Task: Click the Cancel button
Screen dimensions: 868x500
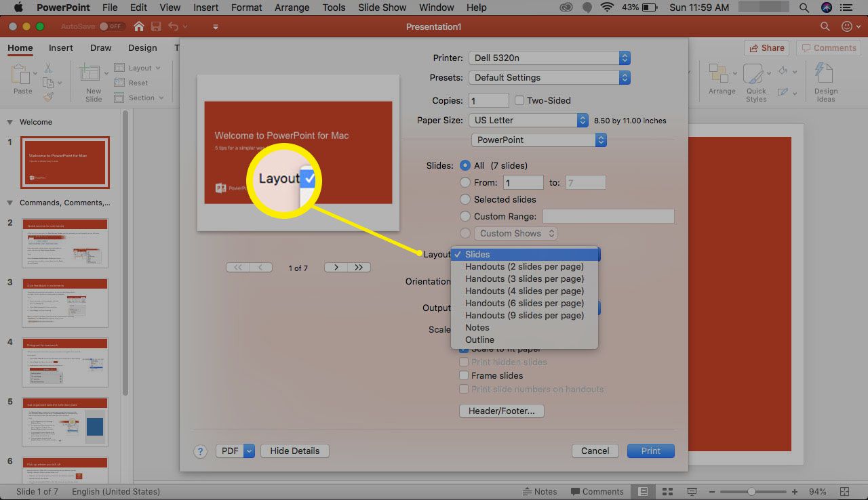Action: (595, 451)
